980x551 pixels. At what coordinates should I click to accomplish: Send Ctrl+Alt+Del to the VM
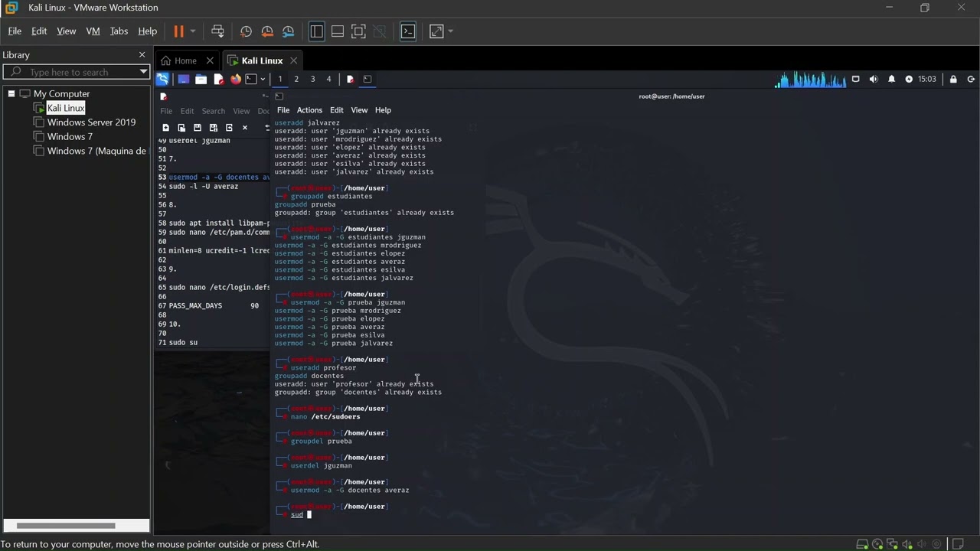coord(217,31)
